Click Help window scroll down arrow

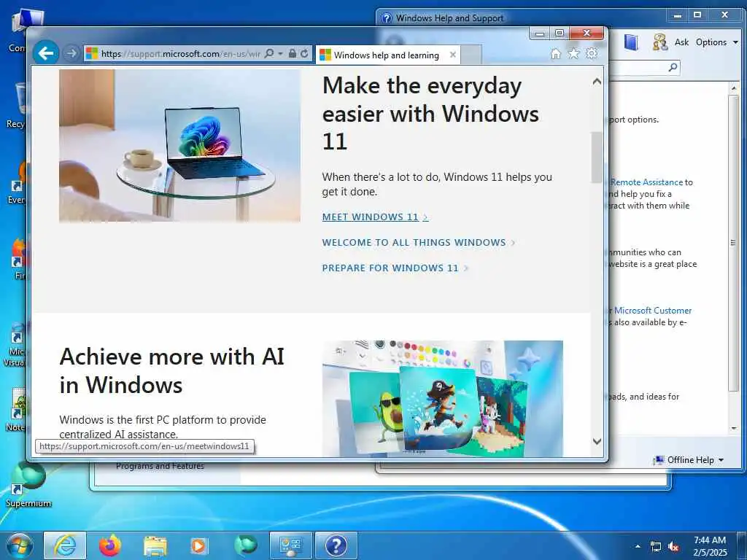(x=734, y=428)
